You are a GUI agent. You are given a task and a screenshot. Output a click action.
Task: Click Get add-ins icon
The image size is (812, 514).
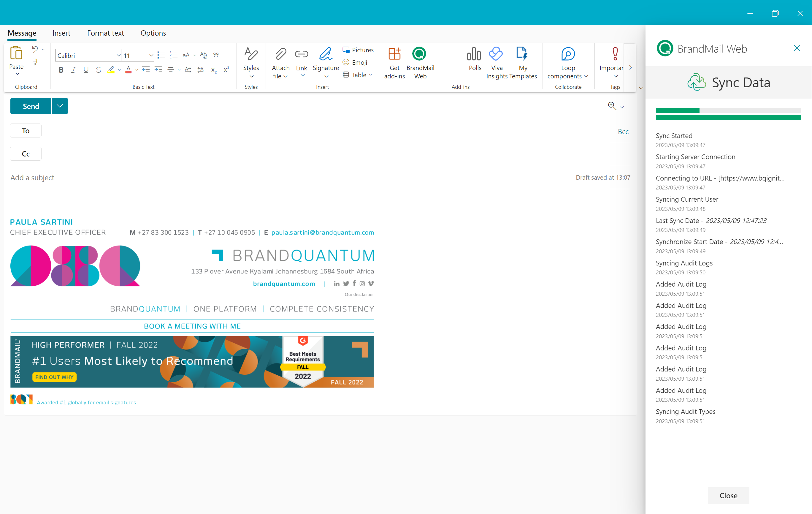394,54
